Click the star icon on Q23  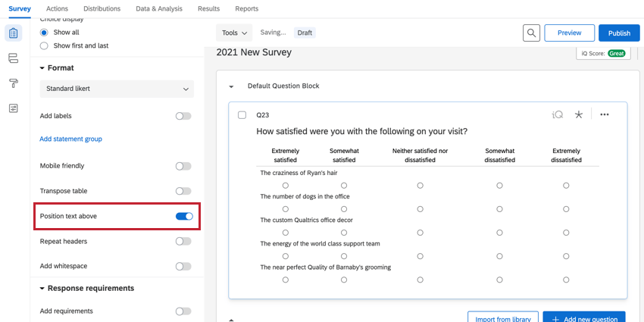click(x=579, y=115)
